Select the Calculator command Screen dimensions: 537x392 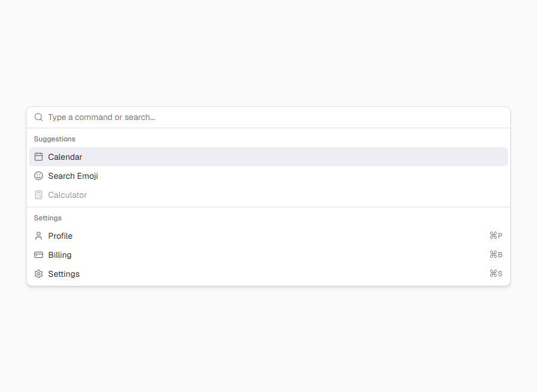pos(268,195)
